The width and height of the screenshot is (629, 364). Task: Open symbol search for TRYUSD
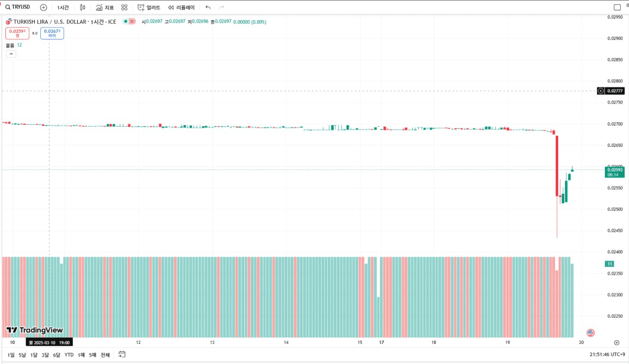(x=18, y=7)
